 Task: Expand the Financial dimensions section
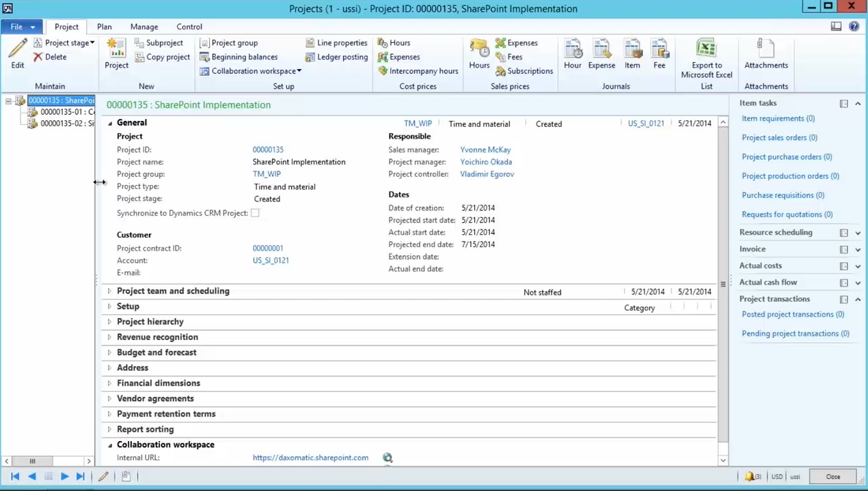coord(109,383)
